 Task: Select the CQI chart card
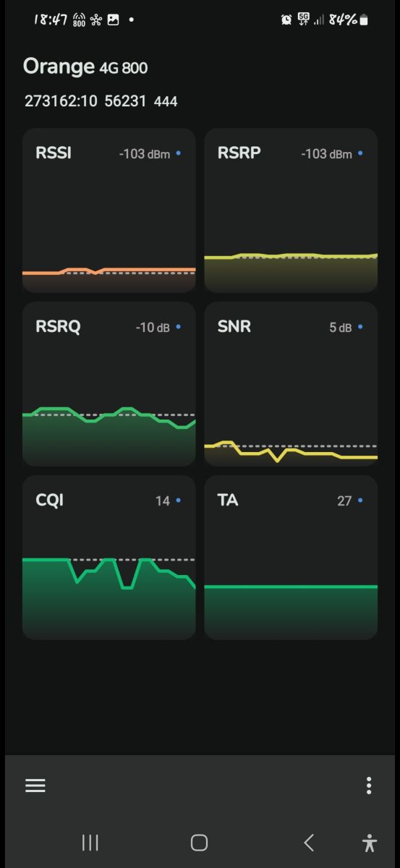[109, 558]
